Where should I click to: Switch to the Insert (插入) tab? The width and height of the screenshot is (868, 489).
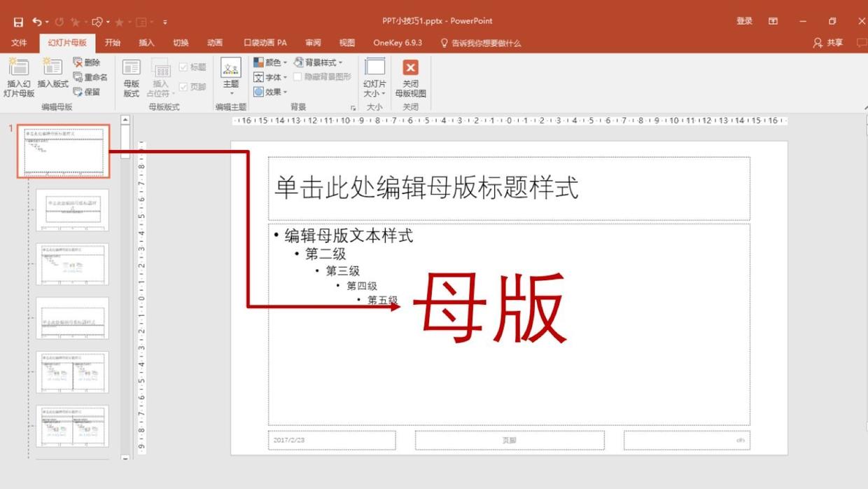(146, 43)
